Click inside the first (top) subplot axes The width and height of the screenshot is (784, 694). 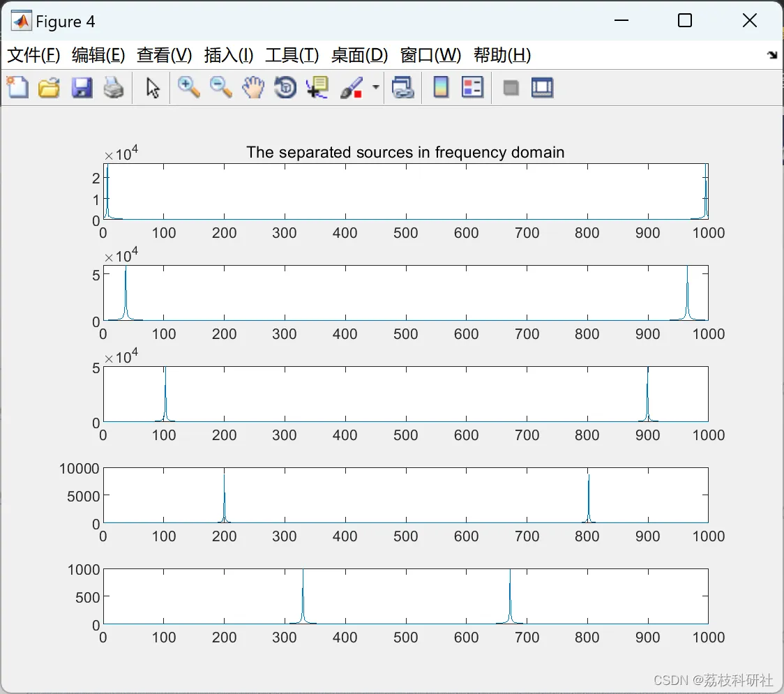click(405, 192)
